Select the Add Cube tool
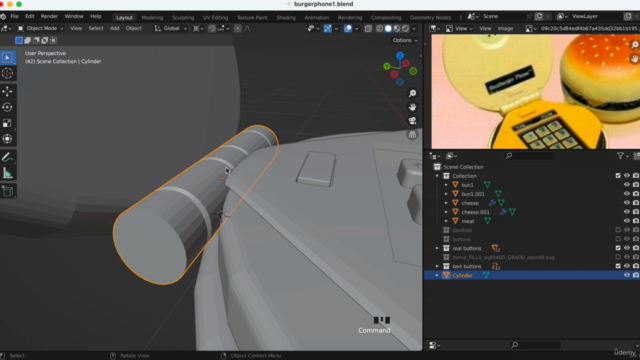The height and width of the screenshot is (360, 640). click(x=7, y=191)
